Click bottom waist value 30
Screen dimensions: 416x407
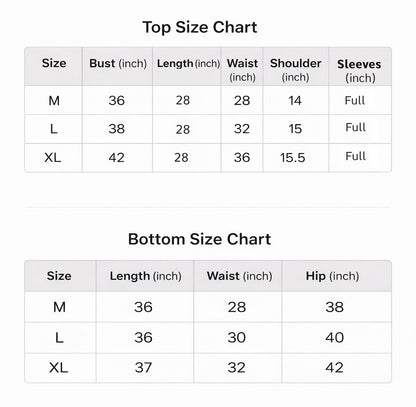[x=237, y=337]
